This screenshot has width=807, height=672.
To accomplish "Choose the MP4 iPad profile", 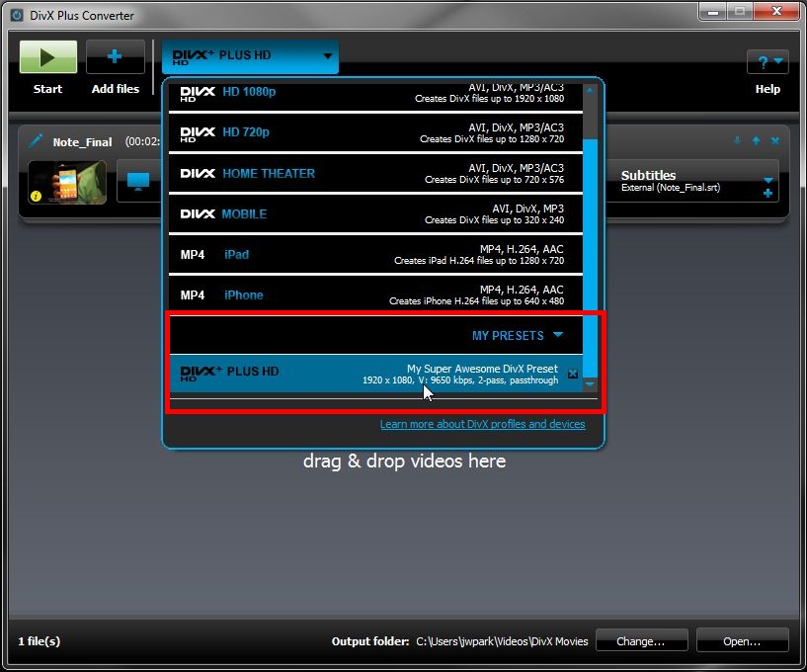I will coord(375,254).
